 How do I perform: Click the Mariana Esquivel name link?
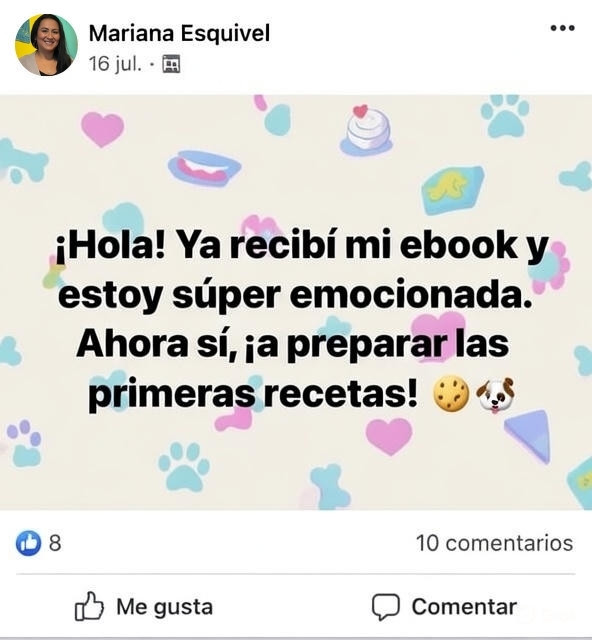tap(179, 33)
